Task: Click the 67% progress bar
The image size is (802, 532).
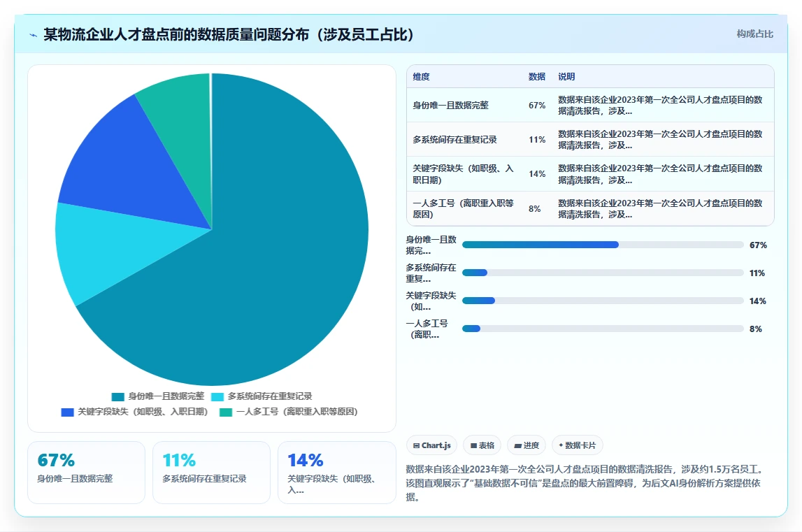Action: point(603,245)
